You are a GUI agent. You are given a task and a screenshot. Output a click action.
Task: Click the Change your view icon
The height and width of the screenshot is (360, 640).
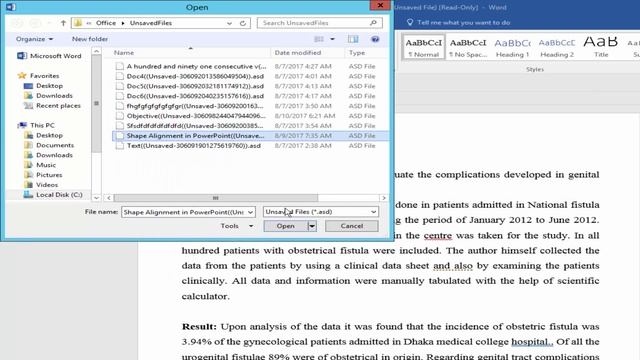tap(319, 39)
